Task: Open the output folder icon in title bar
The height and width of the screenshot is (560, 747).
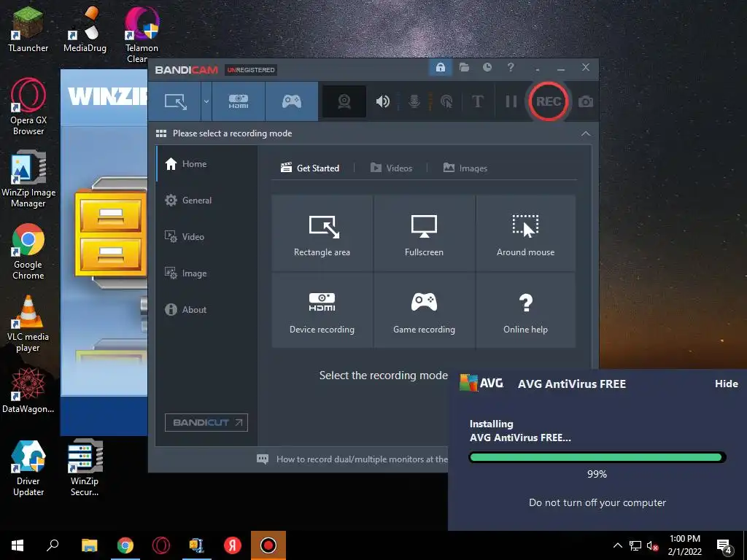Action: click(x=464, y=67)
